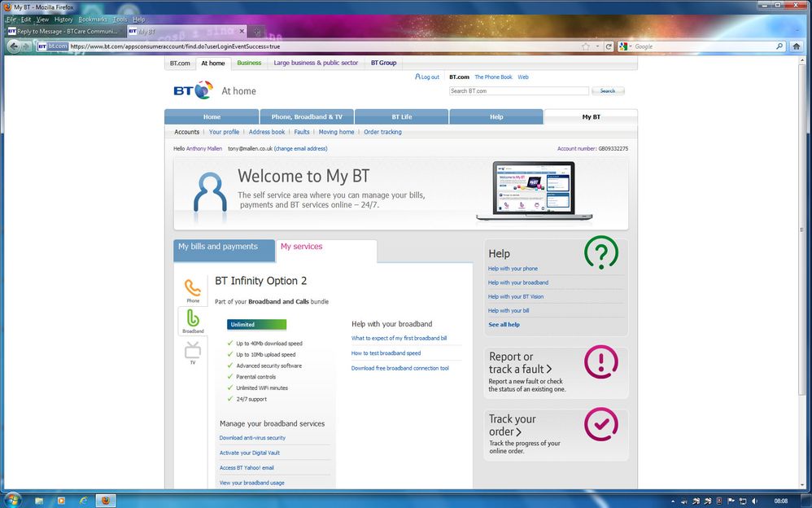Open the History menu
The width and height of the screenshot is (812, 508).
click(x=63, y=20)
